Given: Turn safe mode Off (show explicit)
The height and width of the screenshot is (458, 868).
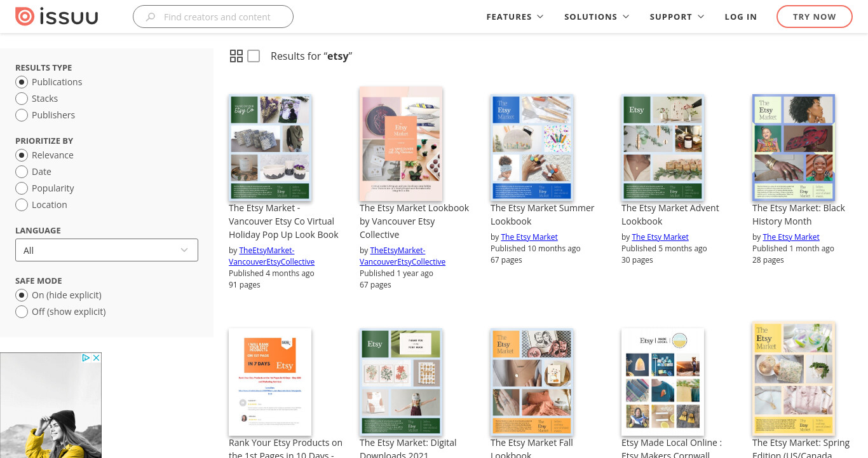Looking at the screenshot, I should pos(22,312).
